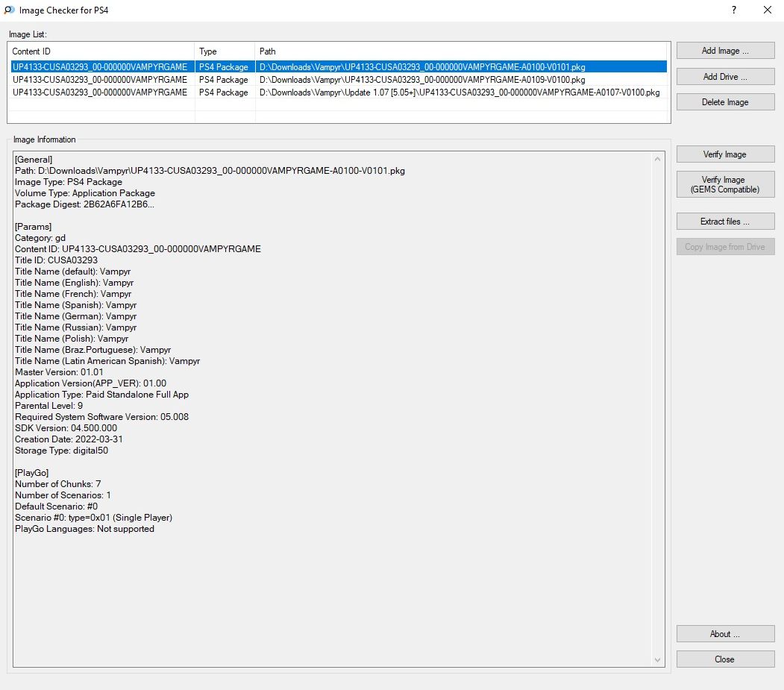Select the A0109-V0100.pkg package row
The width and height of the screenshot is (784, 690).
click(421, 80)
